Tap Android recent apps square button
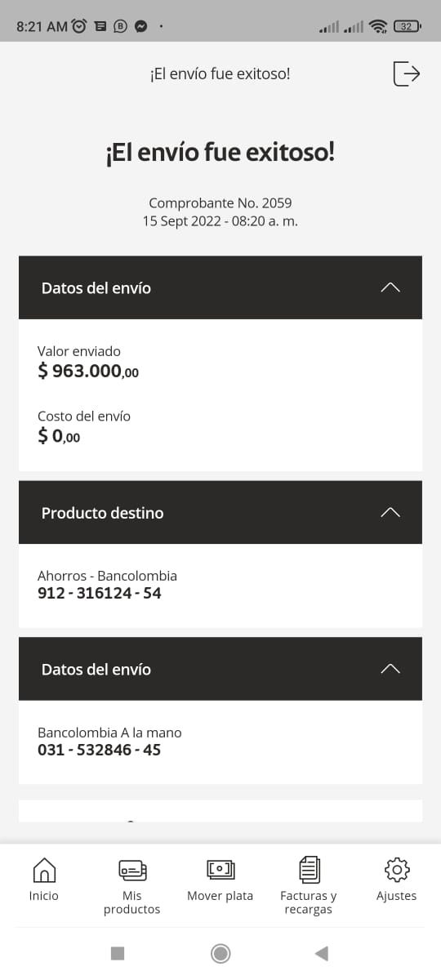Screen dimensions: 441x980 [118, 953]
